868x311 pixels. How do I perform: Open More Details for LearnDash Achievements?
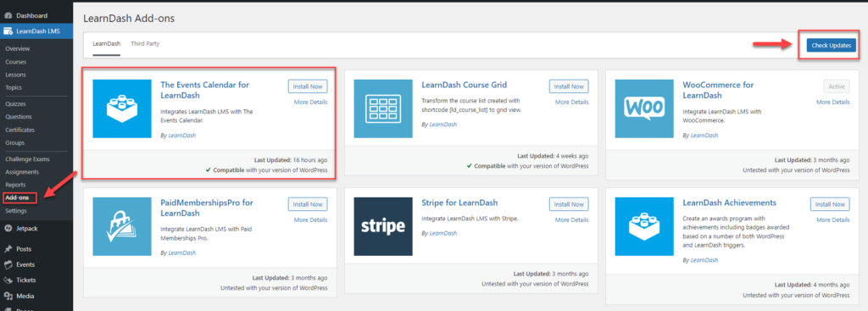(x=833, y=220)
